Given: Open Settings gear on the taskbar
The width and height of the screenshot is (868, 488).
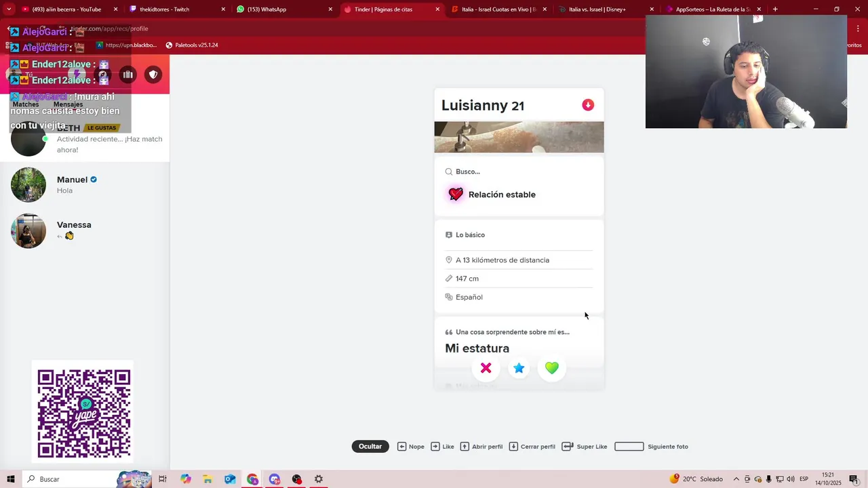Looking at the screenshot, I should coord(319,479).
